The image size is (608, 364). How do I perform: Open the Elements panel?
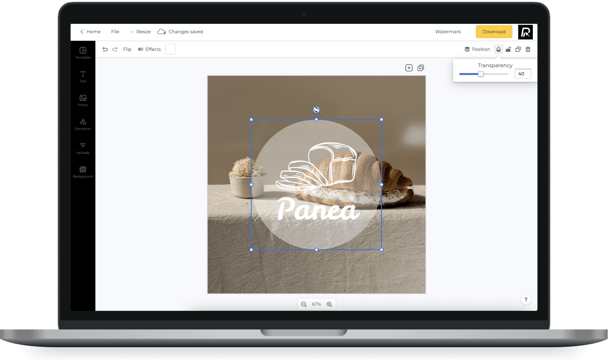[x=83, y=124]
